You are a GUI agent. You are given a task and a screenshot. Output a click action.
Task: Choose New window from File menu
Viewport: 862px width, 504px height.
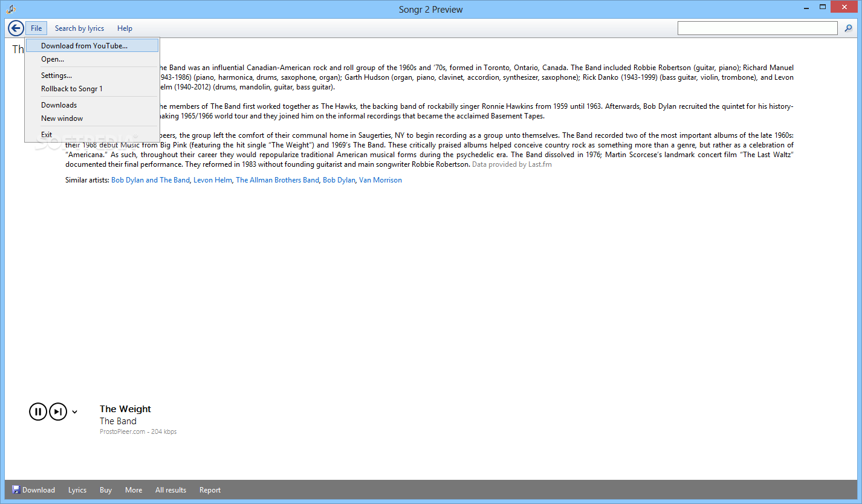92,118
